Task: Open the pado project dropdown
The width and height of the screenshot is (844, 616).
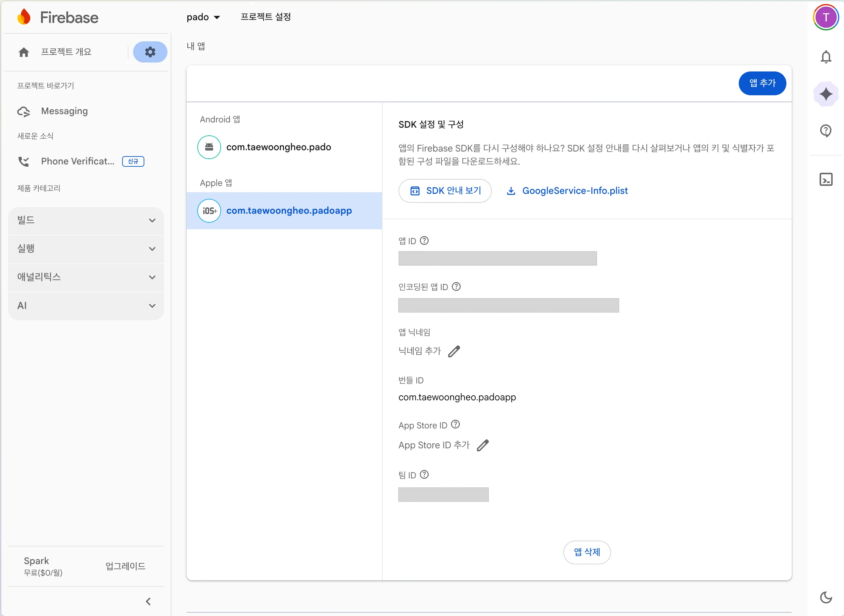Action: point(203,17)
